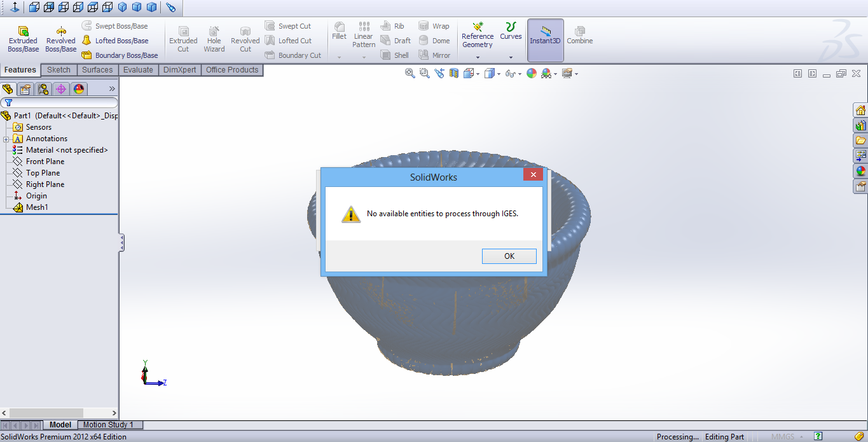Choose the Lofted Cut feature
The image size is (868, 442).
(x=288, y=41)
